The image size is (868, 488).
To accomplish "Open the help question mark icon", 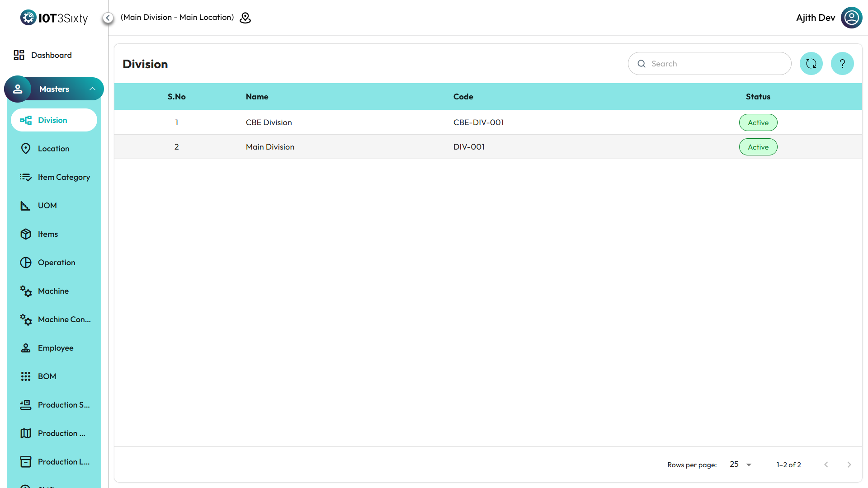I will 842,64.
